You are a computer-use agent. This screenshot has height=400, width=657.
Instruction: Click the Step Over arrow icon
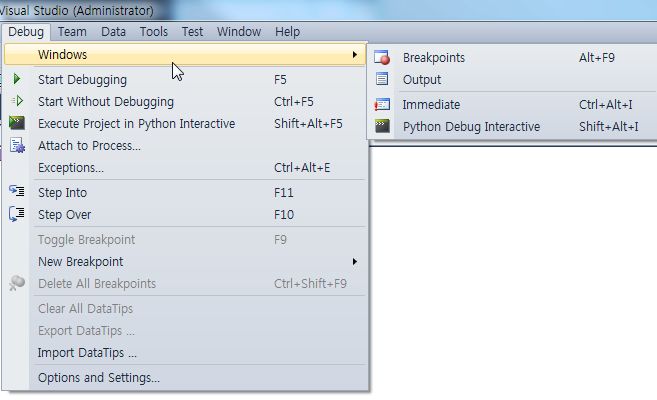[x=17, y=214]
